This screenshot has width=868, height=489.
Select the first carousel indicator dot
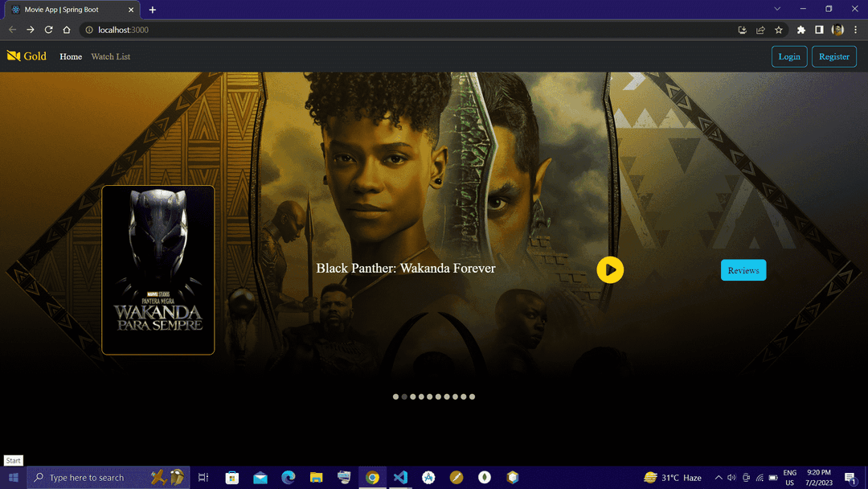click(395, 397)
